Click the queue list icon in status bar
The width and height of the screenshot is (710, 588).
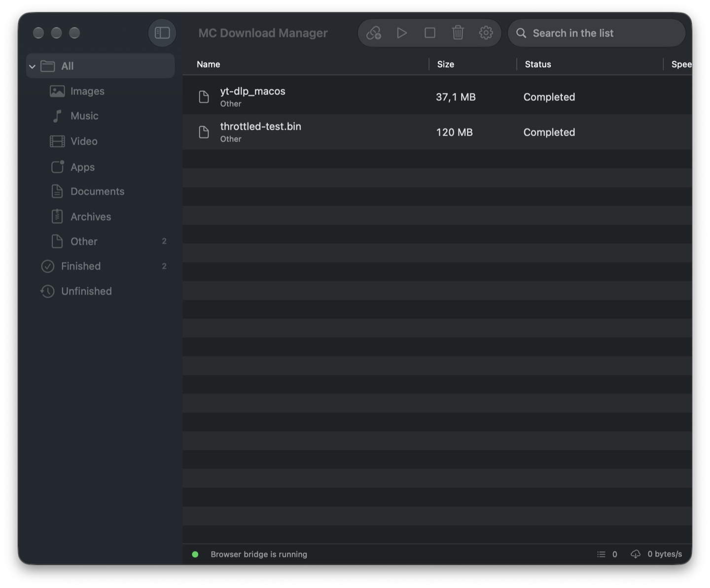[601, 554]
